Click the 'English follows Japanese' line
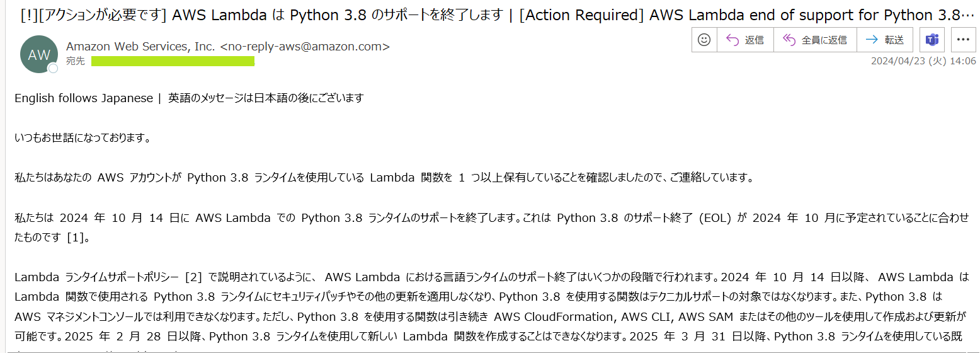980x353 pixels. pos(84,98)
